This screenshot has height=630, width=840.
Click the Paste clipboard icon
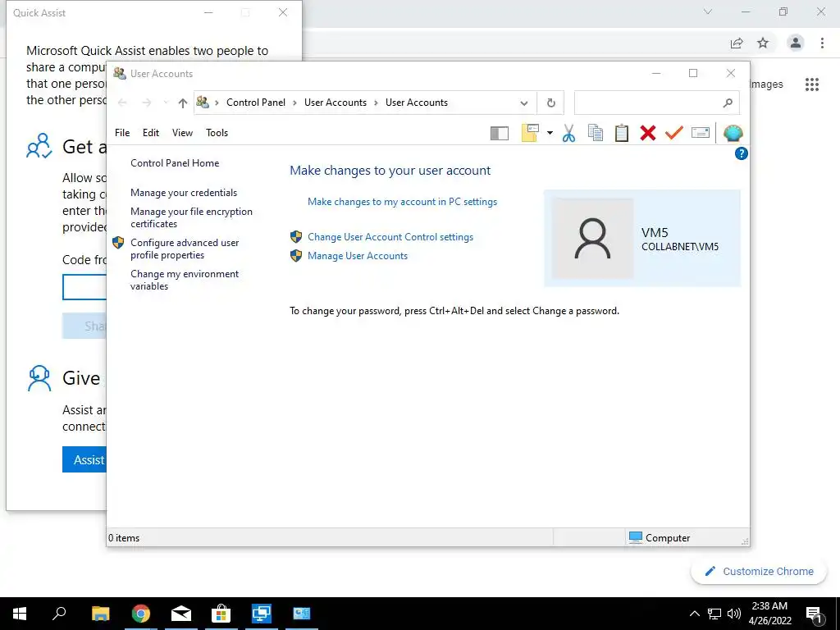pyautogui.click(x=622, y=133)
